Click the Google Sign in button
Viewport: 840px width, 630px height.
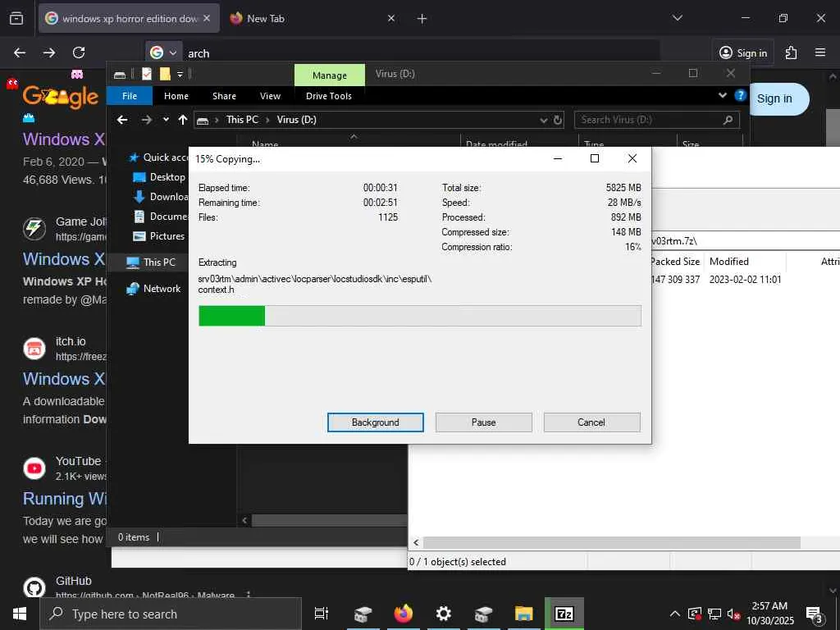click(774, 98)
